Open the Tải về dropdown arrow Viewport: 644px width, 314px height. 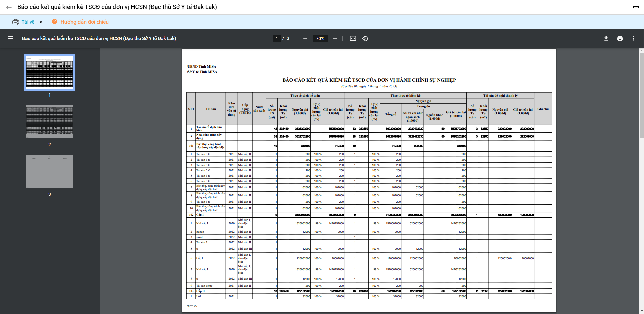coord(41,22)
